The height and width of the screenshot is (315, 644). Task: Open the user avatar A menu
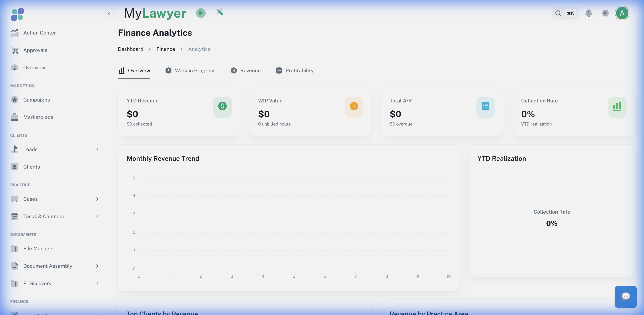pos(622,13)
